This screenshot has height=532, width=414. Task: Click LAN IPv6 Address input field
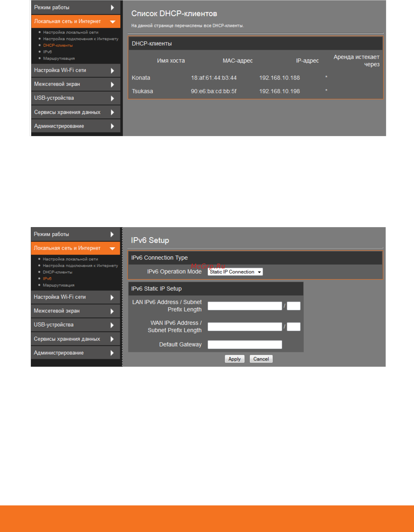[x=245, y=306]
